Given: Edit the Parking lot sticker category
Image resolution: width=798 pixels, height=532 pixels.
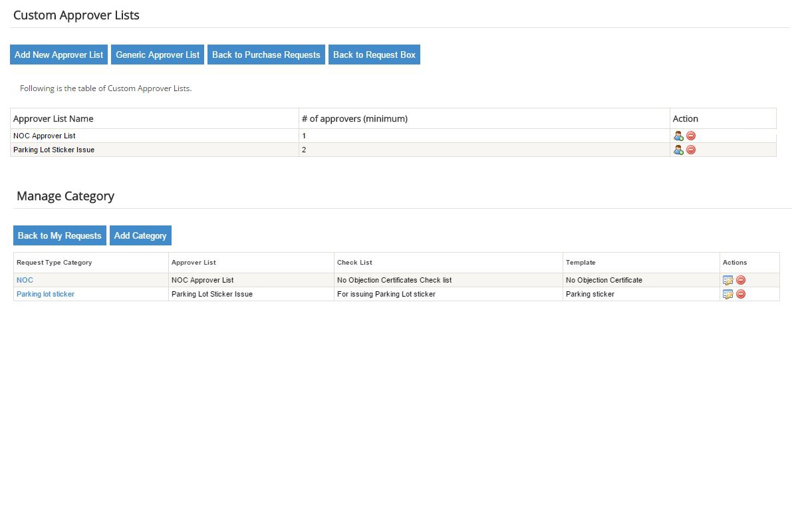Looking at the screenshot, I should coord(728,294).
